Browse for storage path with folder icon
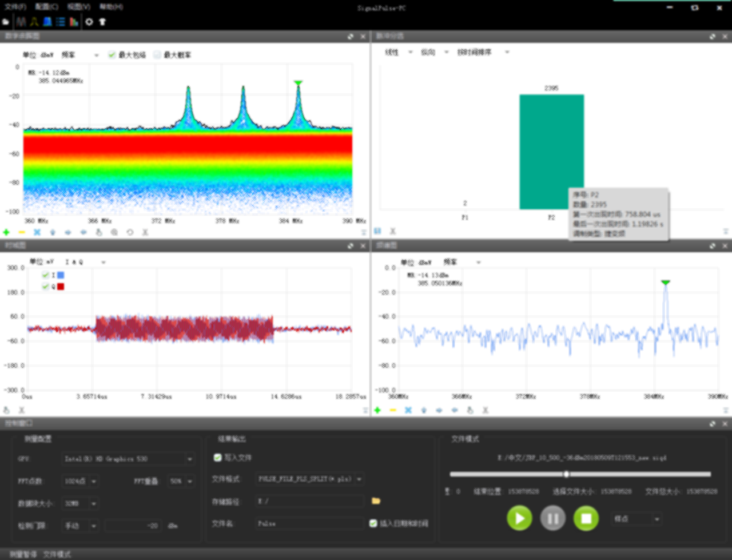This screenshot has height=560, width=732. coord(376,501)
